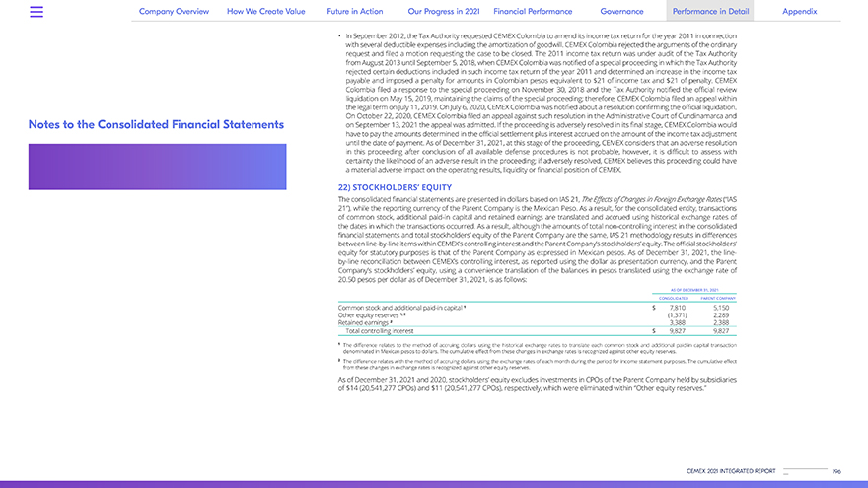Click the CEMEX 2021 Integrated Report footer text
The width and height of the screenshot is (868, 488).
(731, 472)
